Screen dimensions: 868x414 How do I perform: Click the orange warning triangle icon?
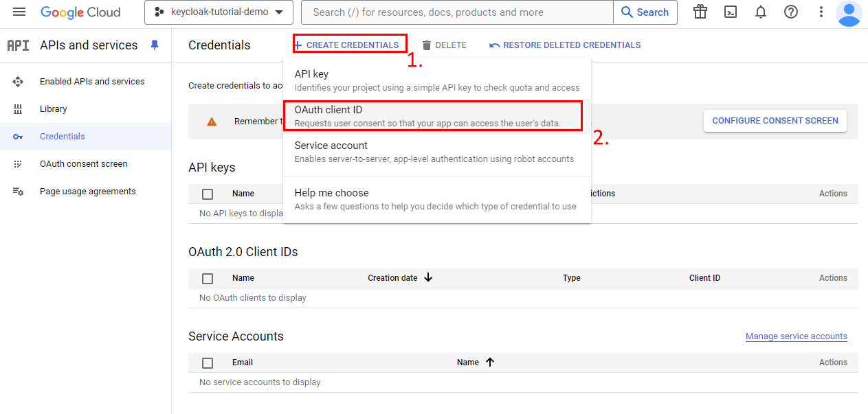[x=212, y=122]
